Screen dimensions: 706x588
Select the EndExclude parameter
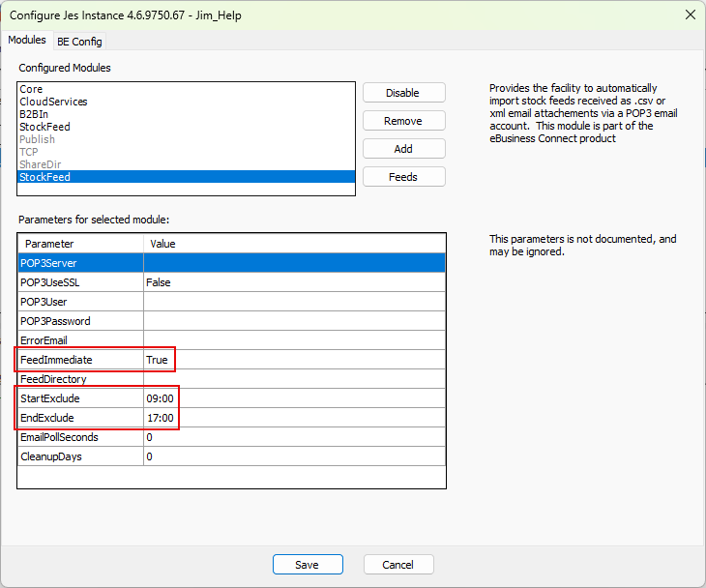[80, 418]
